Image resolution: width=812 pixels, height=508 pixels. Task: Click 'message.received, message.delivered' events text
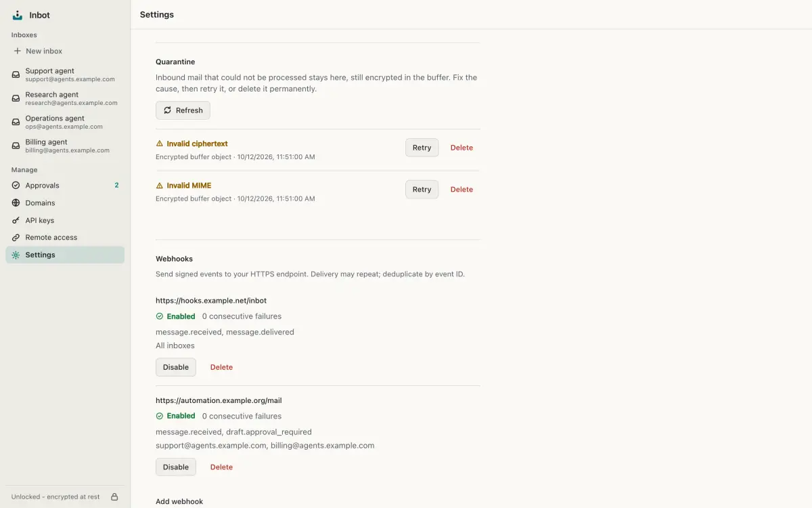point(225,332)
